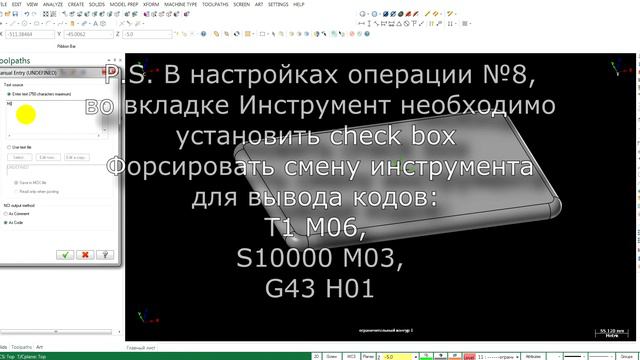640x360 pixels.
Task: Click the red circle icon in ribbon bar
Action: (352, 34)
